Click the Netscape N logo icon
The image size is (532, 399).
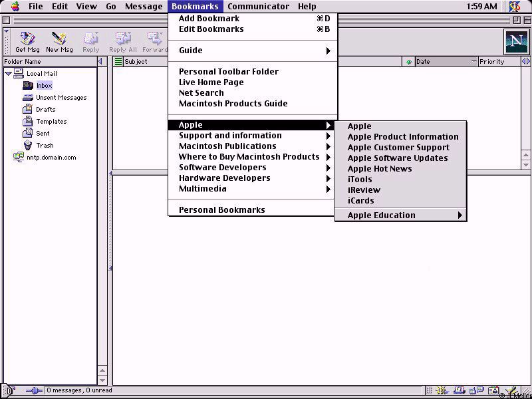515,42
